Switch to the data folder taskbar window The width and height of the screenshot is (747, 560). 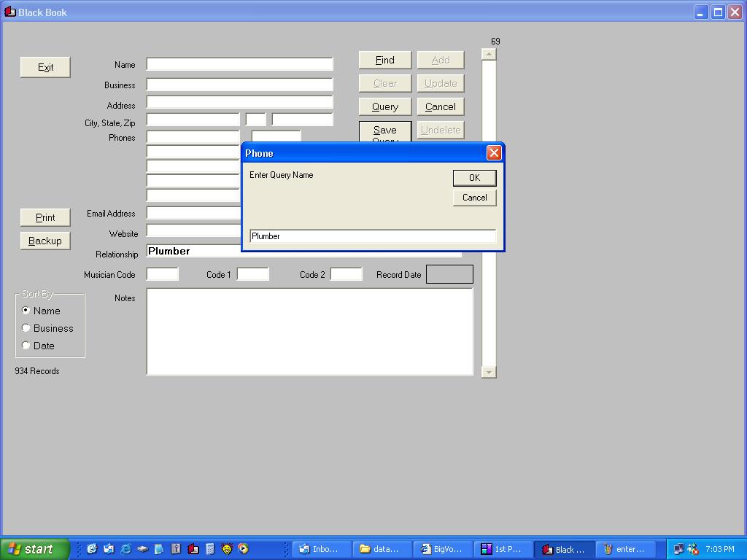[x=381, y=549]
